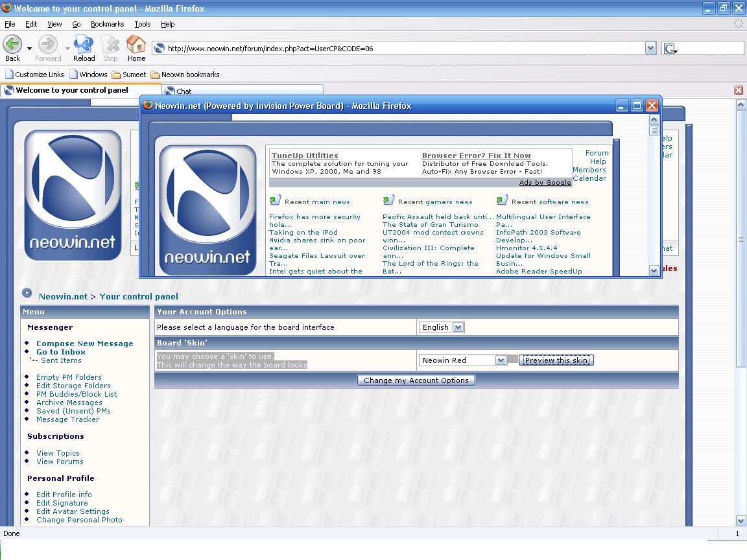The width and height of the screenshot is (747, 560).
Task: Open the Bookmarks menu
Action: [107, 24]
